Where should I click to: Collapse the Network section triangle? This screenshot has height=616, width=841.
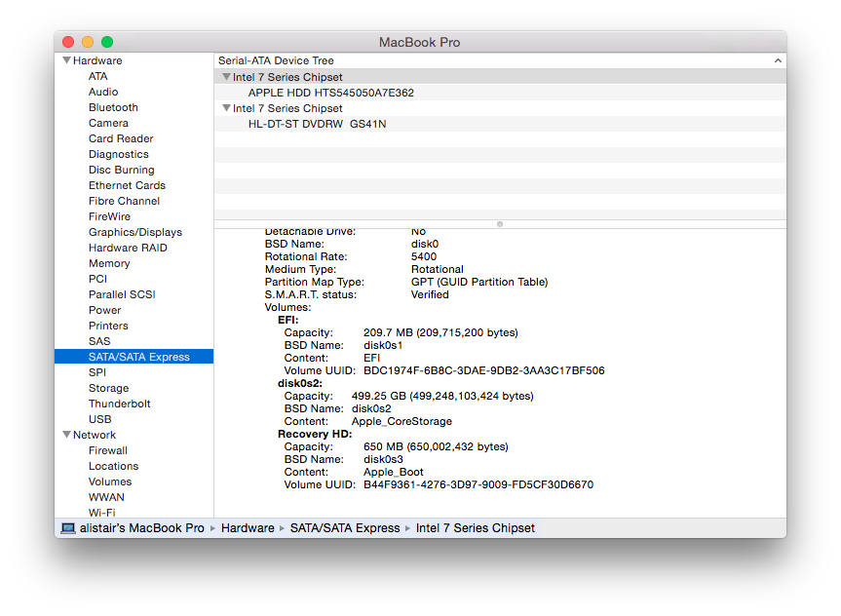[67, 435]
